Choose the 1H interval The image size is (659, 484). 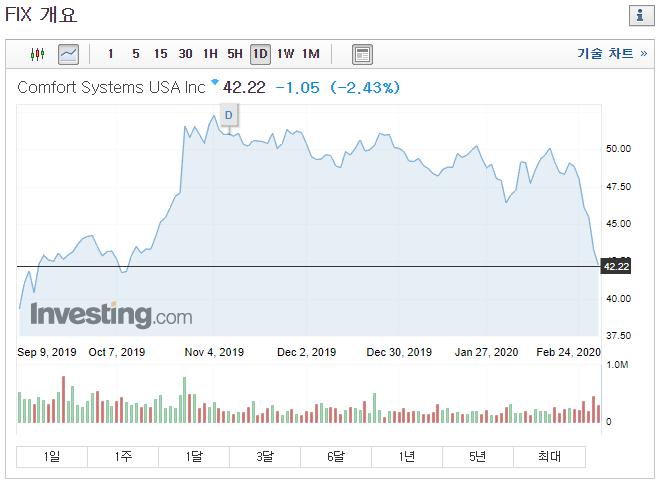tap(210, 54)
